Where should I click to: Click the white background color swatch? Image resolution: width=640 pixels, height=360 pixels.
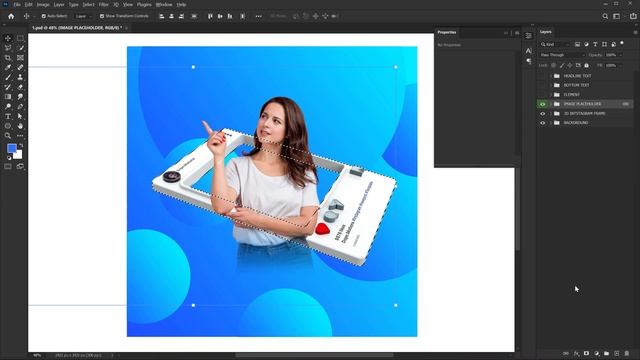(x=18, y=155)
